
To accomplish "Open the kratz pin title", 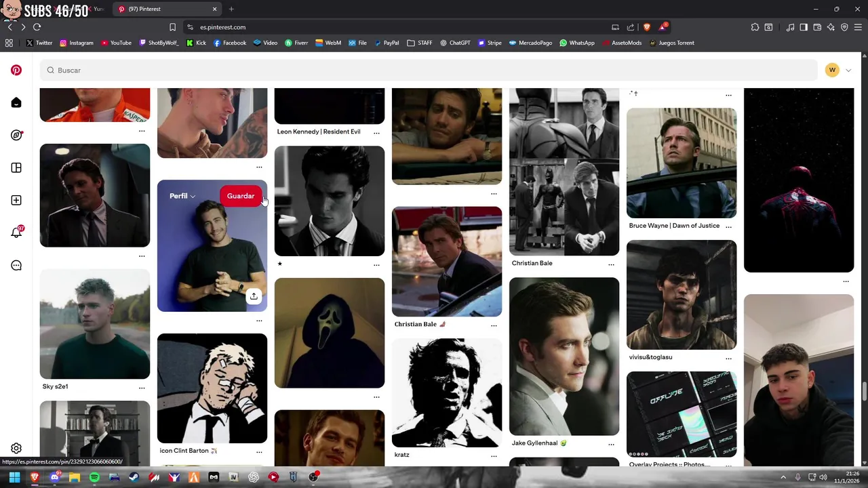I will pos(401,455).
